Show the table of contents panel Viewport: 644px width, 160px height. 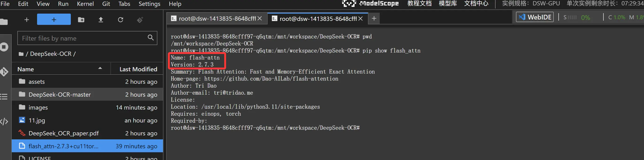pos(4,96)
